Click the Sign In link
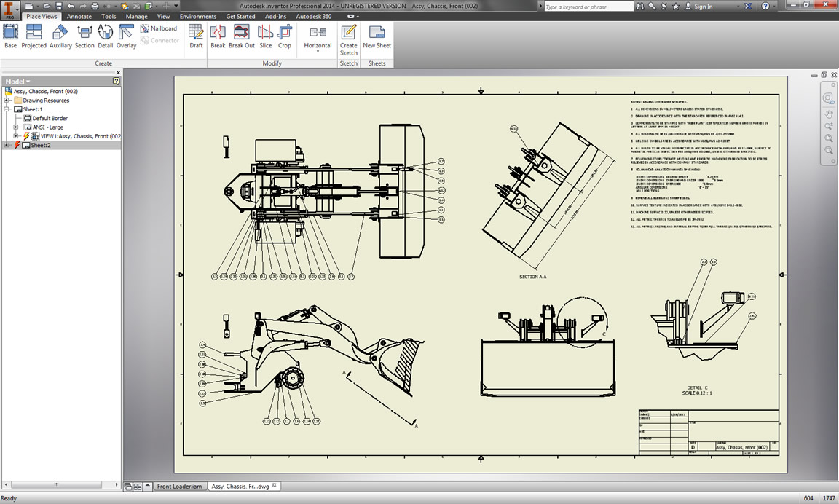This screenshot has width=839, height=504. coord(703,7)
